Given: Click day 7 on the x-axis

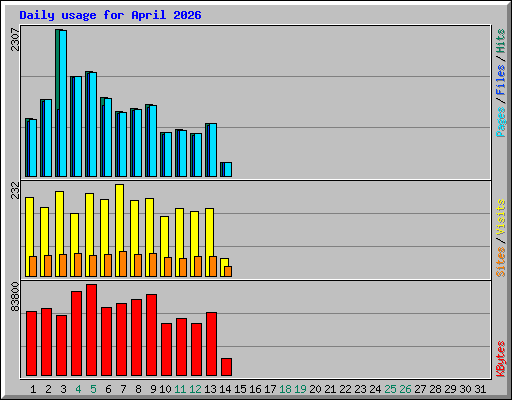Looking at the screenshot, I should [123, 389].
